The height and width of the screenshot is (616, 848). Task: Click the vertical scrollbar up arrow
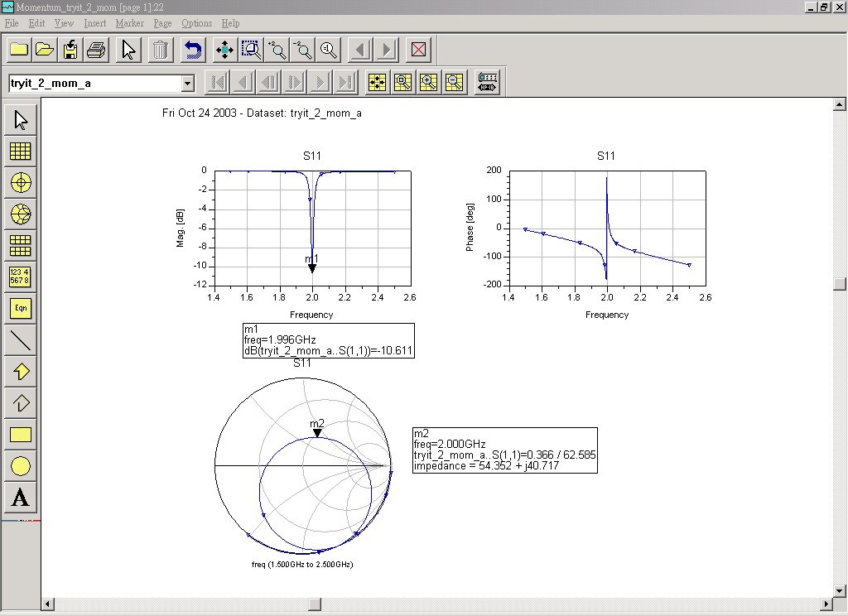840,105
